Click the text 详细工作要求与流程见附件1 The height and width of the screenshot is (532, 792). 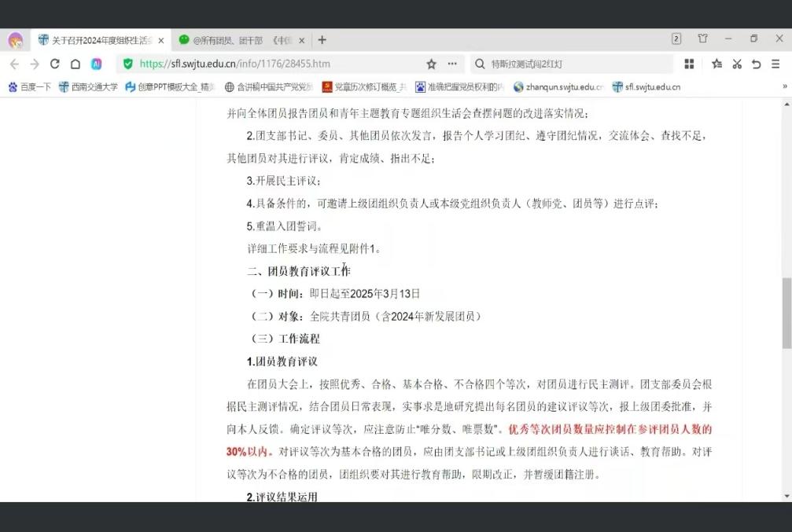314,249
